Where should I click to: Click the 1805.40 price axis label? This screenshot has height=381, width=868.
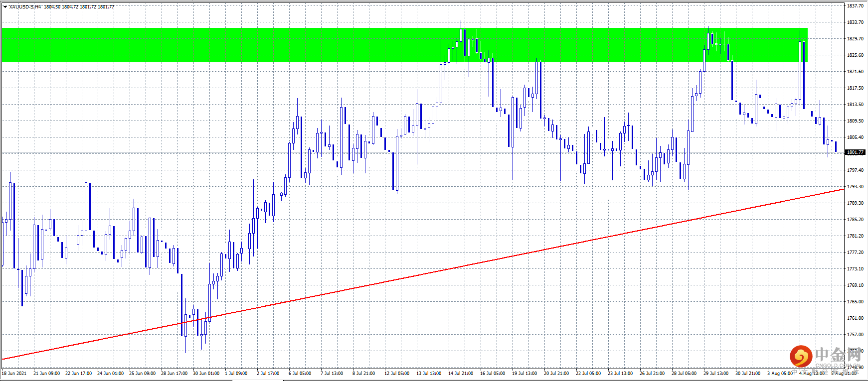pyautogui.click(x=855, y=137)
